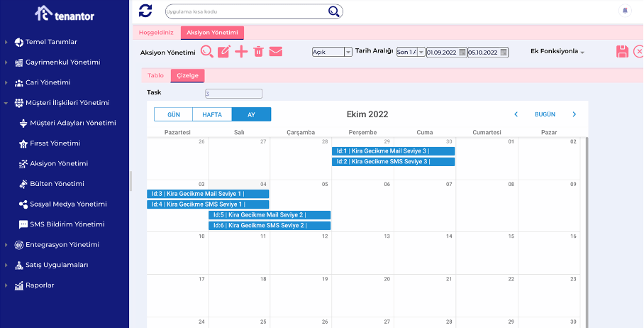Image resolution: width=644 pixels, height=328 pixels.
Task: Open Fırsat Yönetimi from the sidebar
Action: pos(55,143)
